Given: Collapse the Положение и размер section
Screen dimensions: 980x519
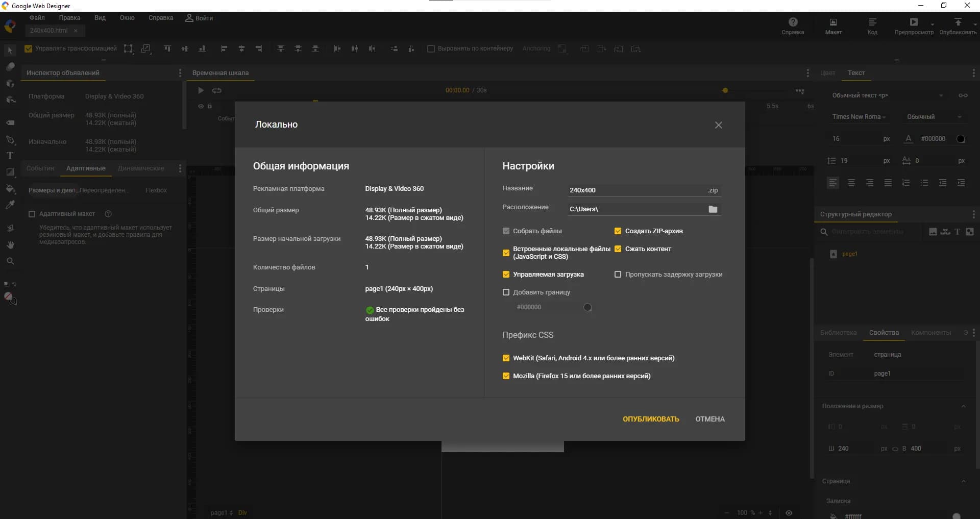Looking at the screenshot, I should 963,406.
